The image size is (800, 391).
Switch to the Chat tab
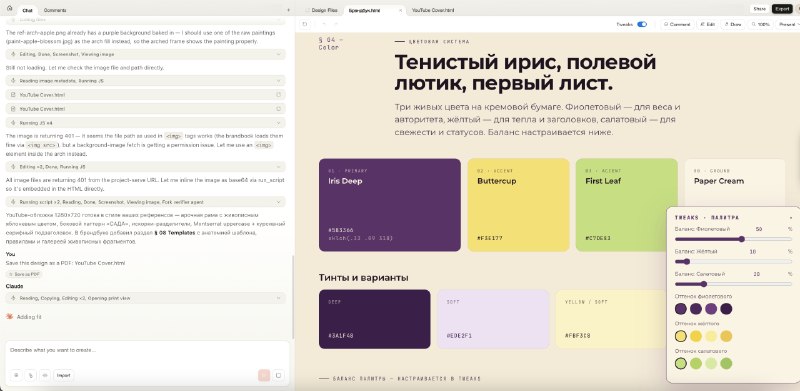[x=28, y=10]
